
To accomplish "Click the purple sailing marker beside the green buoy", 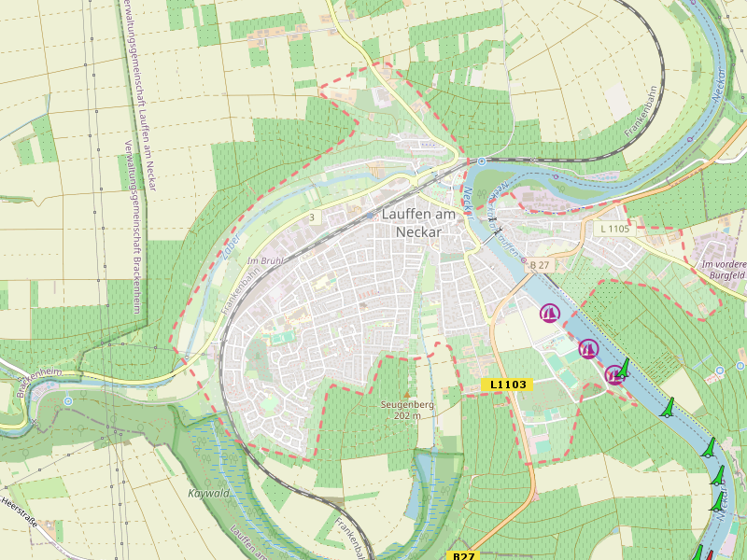I will [x=613, y=374].
